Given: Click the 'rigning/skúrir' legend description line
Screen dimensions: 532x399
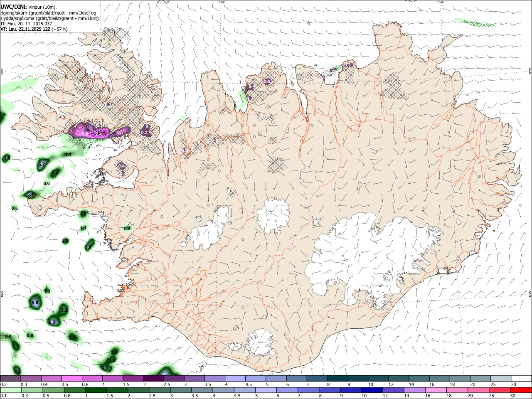Looking at the screenshot, I should pyautogui.click(x=49, y=13).
